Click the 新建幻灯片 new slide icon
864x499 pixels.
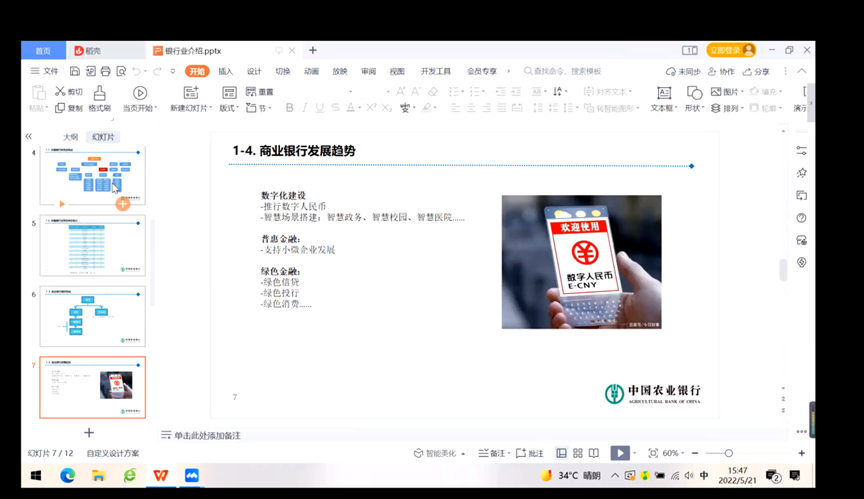pyautogui.click(x=191, y=93)
